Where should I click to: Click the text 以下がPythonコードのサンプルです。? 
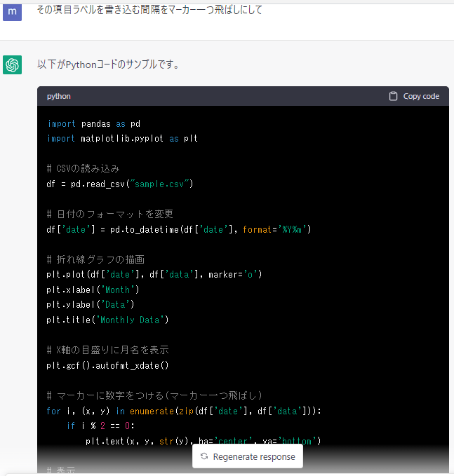coord(109,64)
